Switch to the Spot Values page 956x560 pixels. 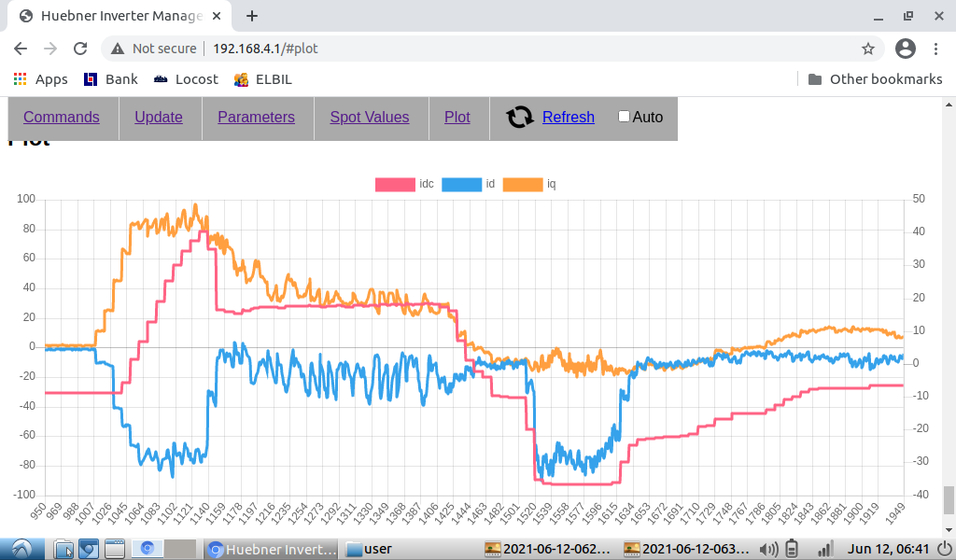click(x=370, y=117)
